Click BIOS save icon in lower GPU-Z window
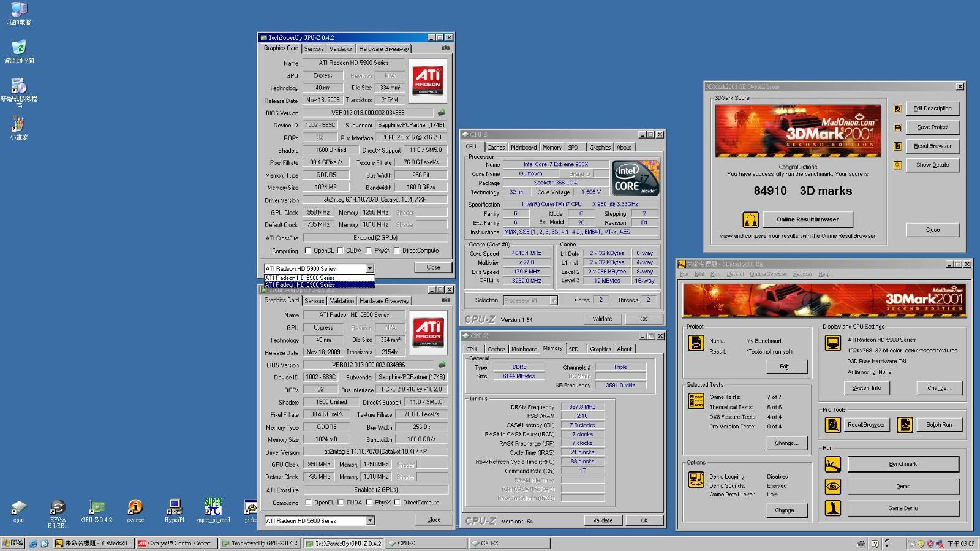This screenshot has width=980, height=551. [x=442, y=364]
